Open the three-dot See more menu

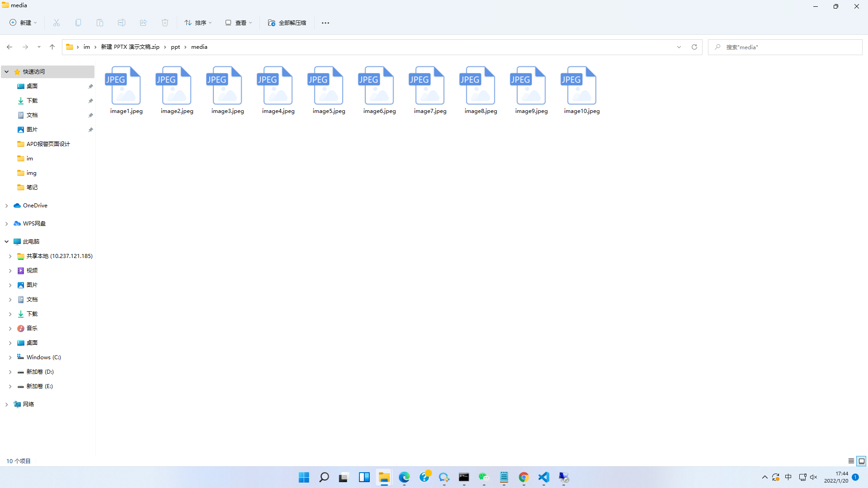pyautogui.click(x=325, y=23)
